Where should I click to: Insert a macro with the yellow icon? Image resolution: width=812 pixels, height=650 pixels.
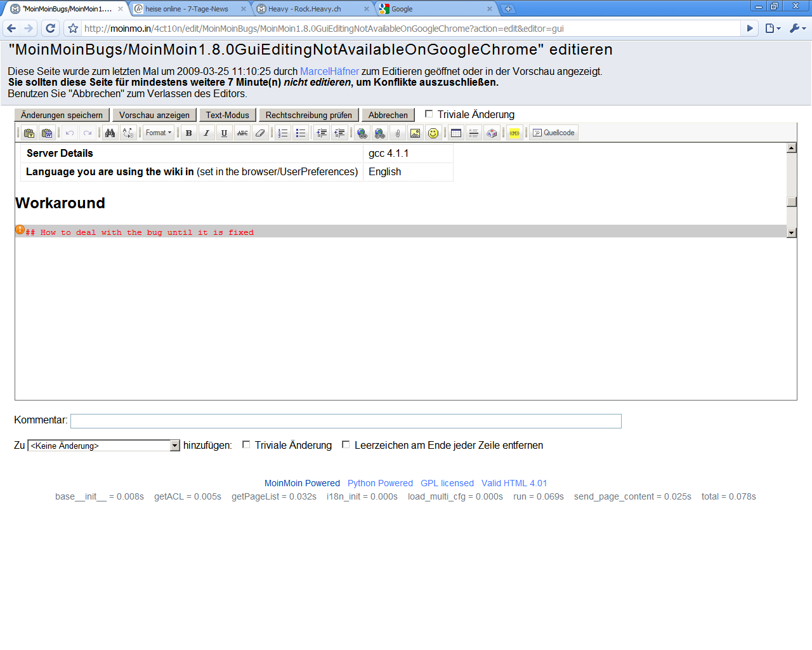point(514,133)
